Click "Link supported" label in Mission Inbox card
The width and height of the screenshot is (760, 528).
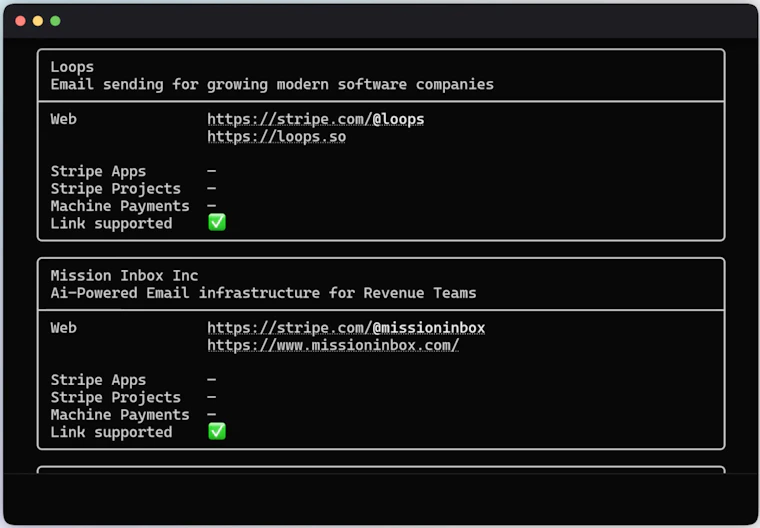111,432
